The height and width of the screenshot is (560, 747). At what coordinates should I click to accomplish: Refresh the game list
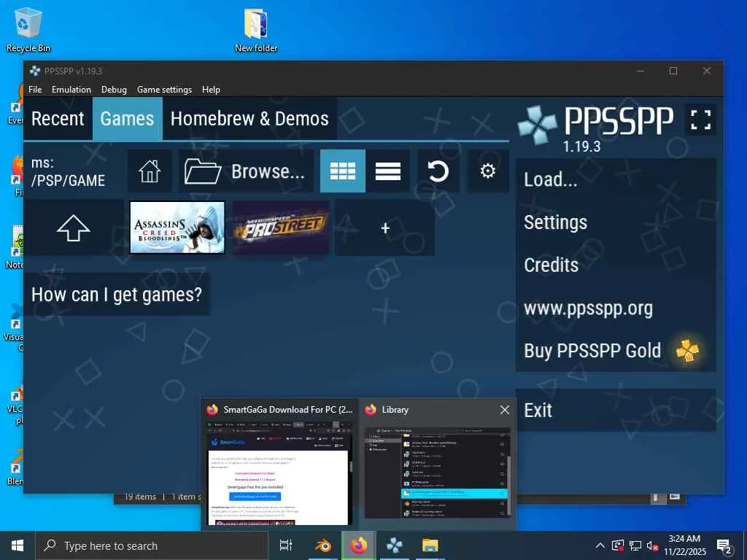438,171
